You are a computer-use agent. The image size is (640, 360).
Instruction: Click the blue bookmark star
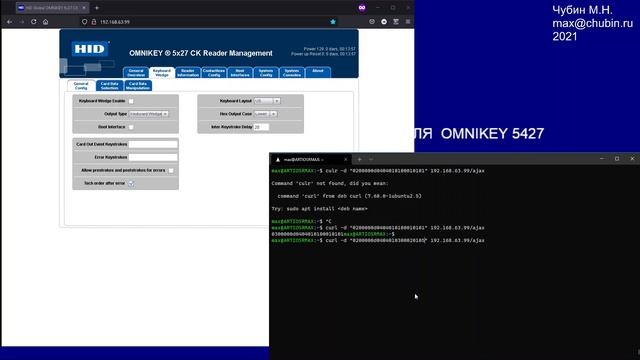pyautogui.click(x=333, y=22)
